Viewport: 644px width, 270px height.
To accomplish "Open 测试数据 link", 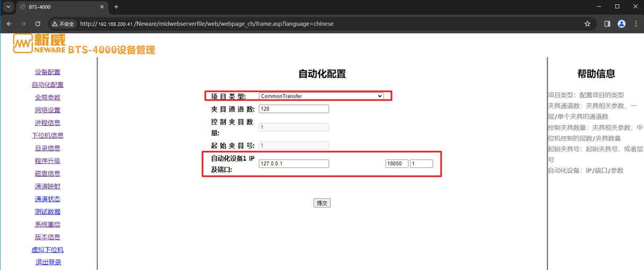I will coord(48,212).
